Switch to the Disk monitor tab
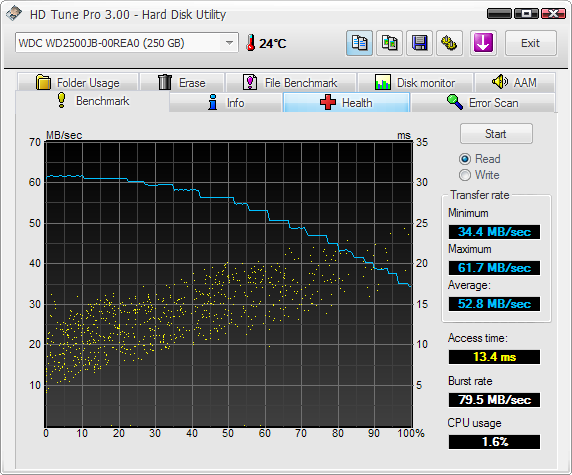 click(416, 82)
